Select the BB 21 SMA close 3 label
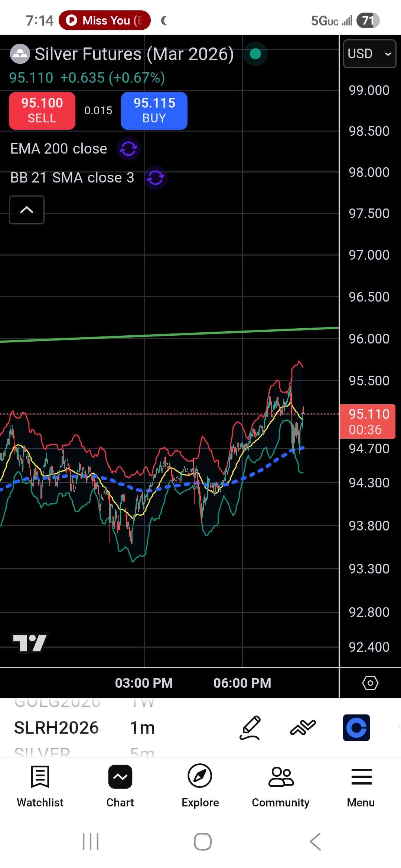Viewport: 401px width, 868px height. pos(72,178)
